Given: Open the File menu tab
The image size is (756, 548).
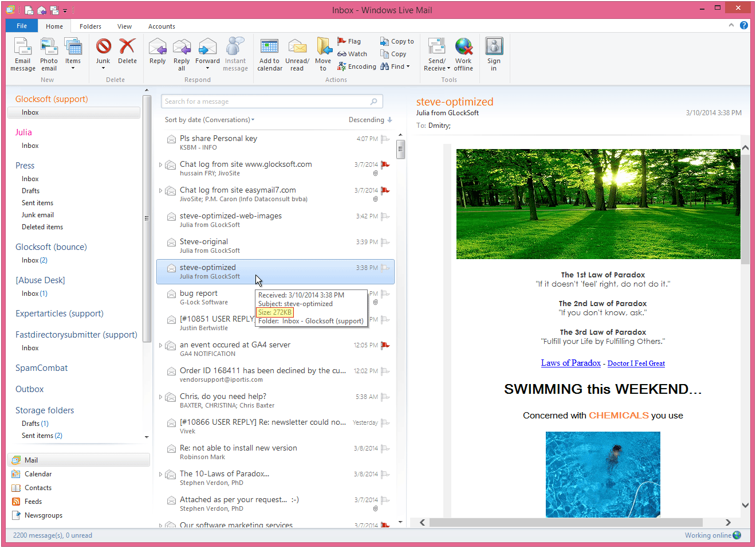Looking at the screenshot, I should [22, 26].
